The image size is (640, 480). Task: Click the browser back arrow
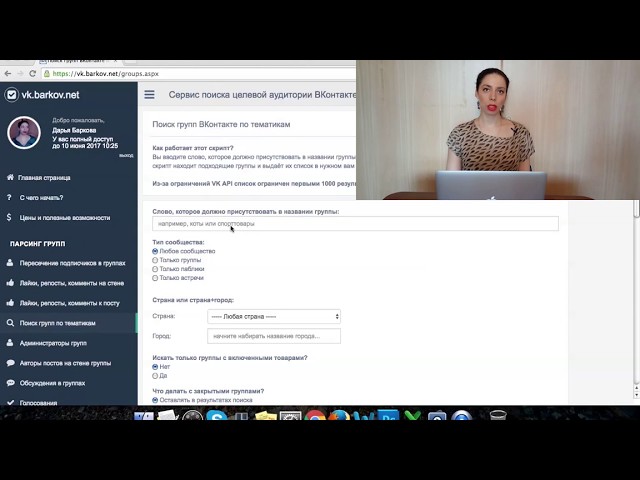pyautogui.click(x=7, y=74)
